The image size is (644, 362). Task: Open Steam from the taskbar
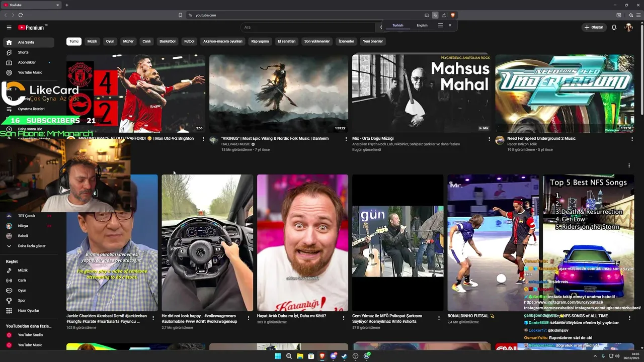tap(344, 356)
